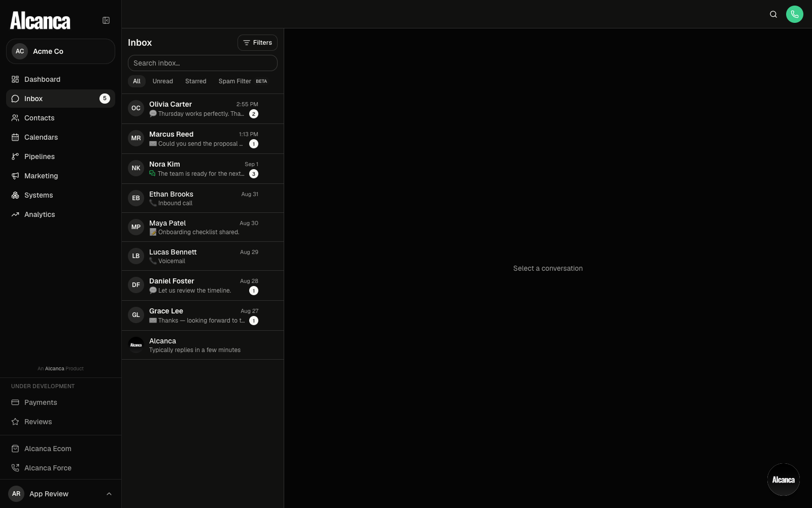Click Nora Kim's unread badge showing 3
Viewport: 812px width, 508px height.
tap(254, 174)
